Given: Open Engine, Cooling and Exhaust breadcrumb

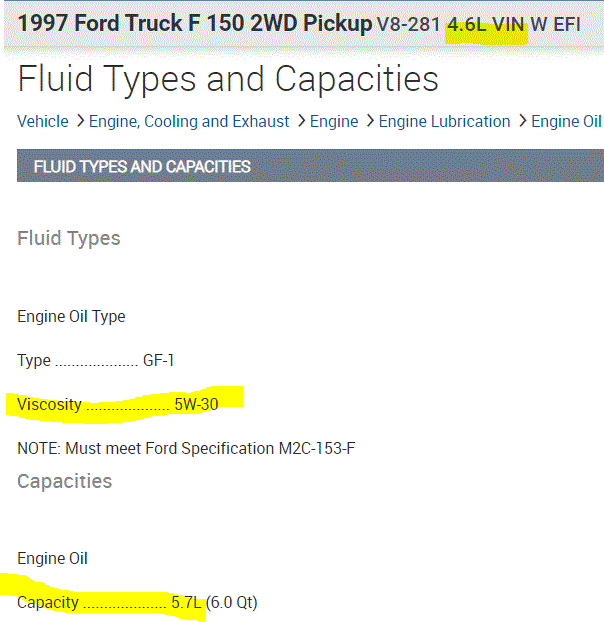Looking at the screenshot, I should coord(189,122).
